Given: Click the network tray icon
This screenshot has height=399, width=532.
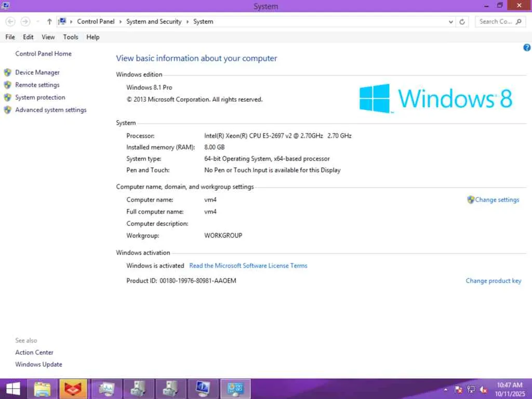Looking at the screenshot, I should [471, 390].
